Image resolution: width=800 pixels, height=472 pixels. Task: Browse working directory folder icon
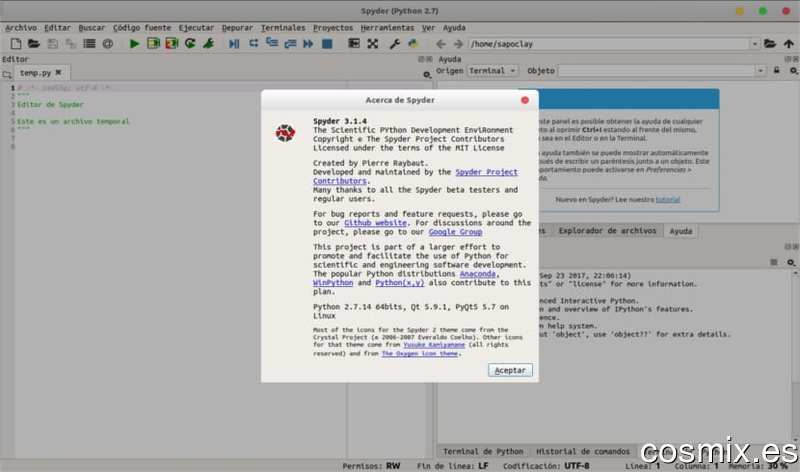(x=770, y=44)
